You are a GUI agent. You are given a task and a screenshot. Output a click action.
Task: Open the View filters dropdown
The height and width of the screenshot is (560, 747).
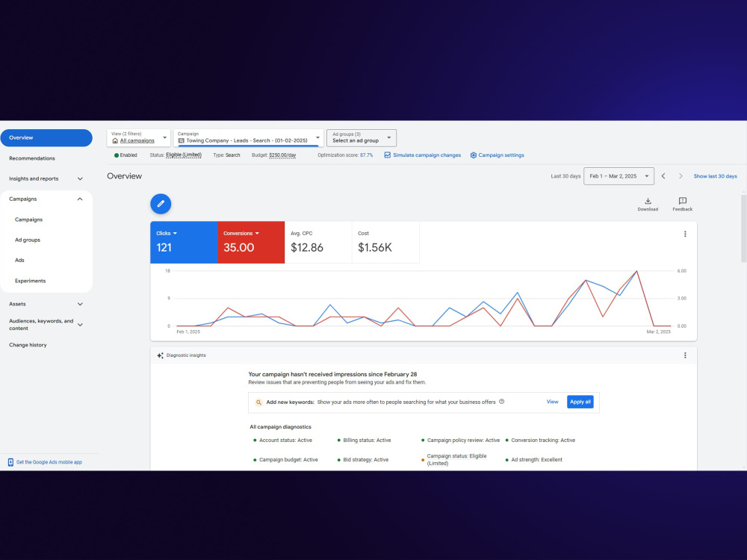139,137
